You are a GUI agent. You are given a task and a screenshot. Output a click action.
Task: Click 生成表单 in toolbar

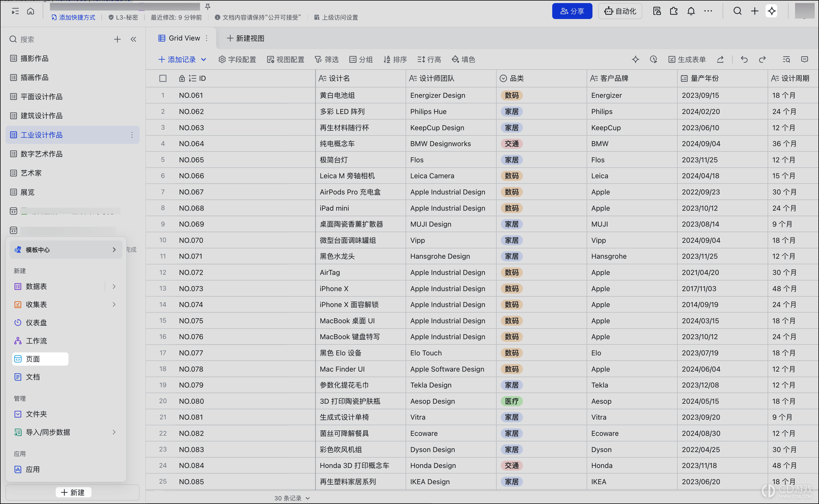tap(687, 60)
